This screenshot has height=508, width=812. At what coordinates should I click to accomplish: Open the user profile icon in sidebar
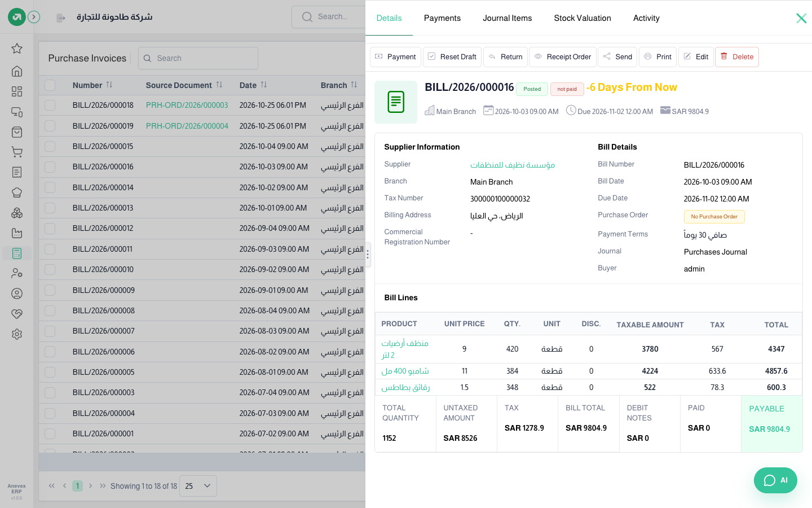(17, 294)
